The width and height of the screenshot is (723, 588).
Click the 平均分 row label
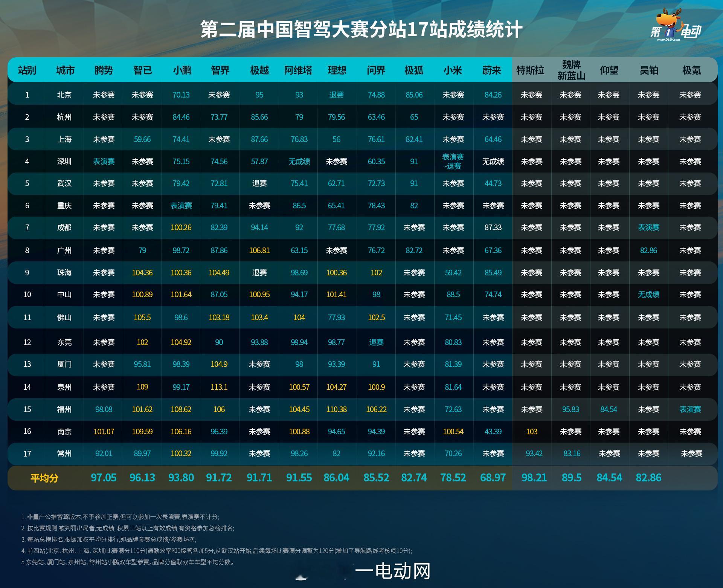point(44,478)
